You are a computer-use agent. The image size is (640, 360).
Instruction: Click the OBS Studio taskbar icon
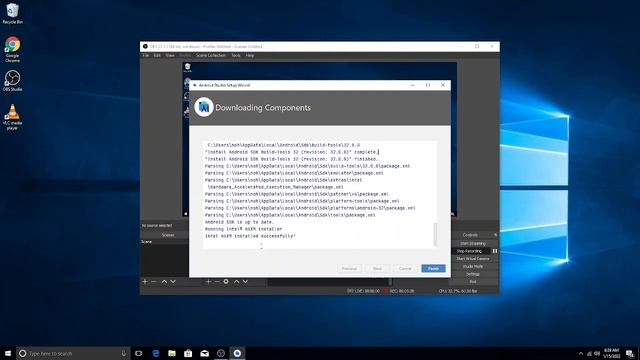[221, 353]
